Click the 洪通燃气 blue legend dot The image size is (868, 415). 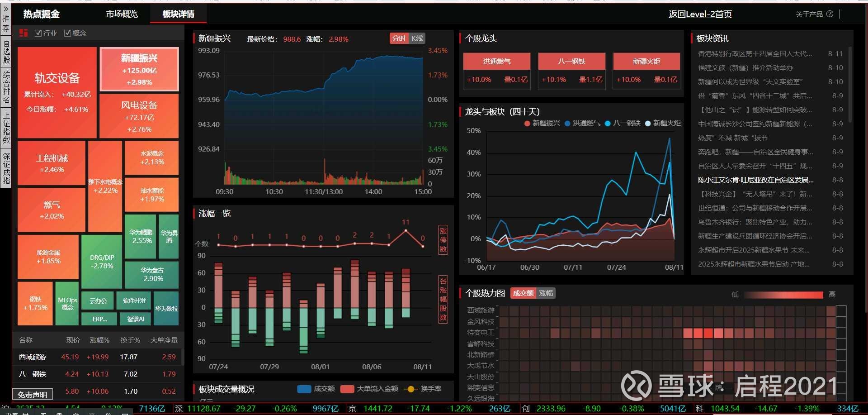[x=568, y=123]
